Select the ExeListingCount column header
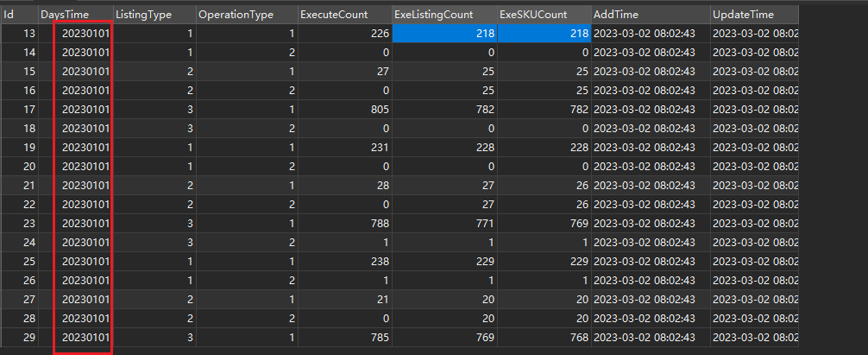 point(444,15)
